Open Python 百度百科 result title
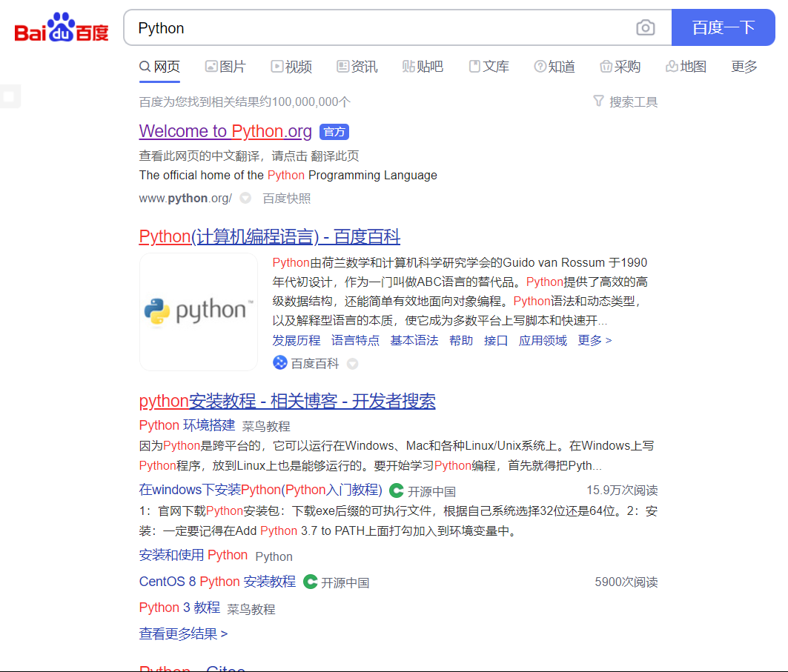The width and height of the screenshot is (788, 672). pos(269,236)
